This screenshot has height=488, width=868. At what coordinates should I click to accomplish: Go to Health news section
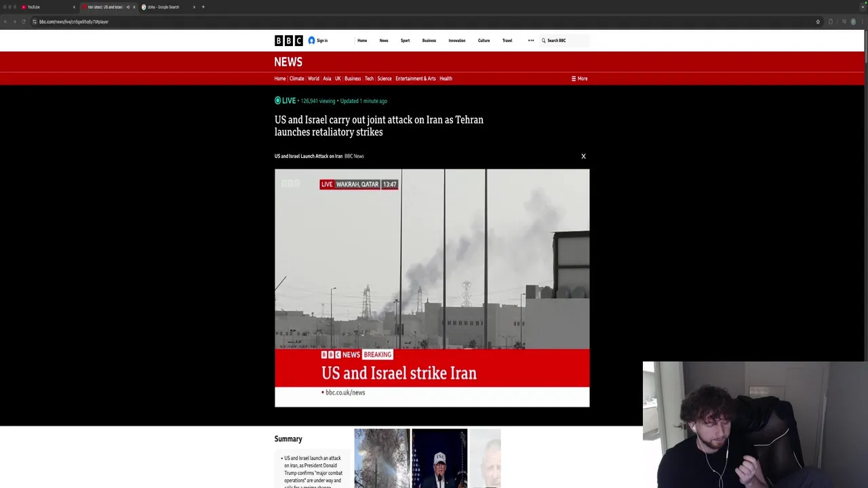446,79
